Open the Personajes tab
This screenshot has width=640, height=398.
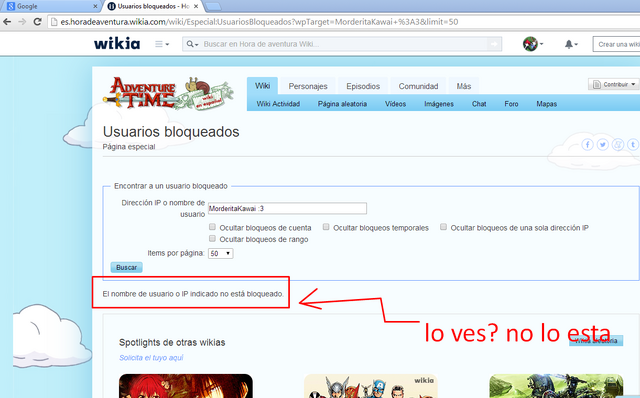coord(308,87)
